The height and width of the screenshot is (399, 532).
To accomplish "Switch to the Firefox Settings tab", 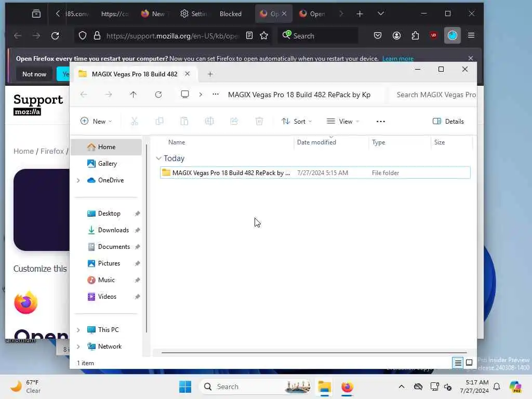I will pos(194,14).
